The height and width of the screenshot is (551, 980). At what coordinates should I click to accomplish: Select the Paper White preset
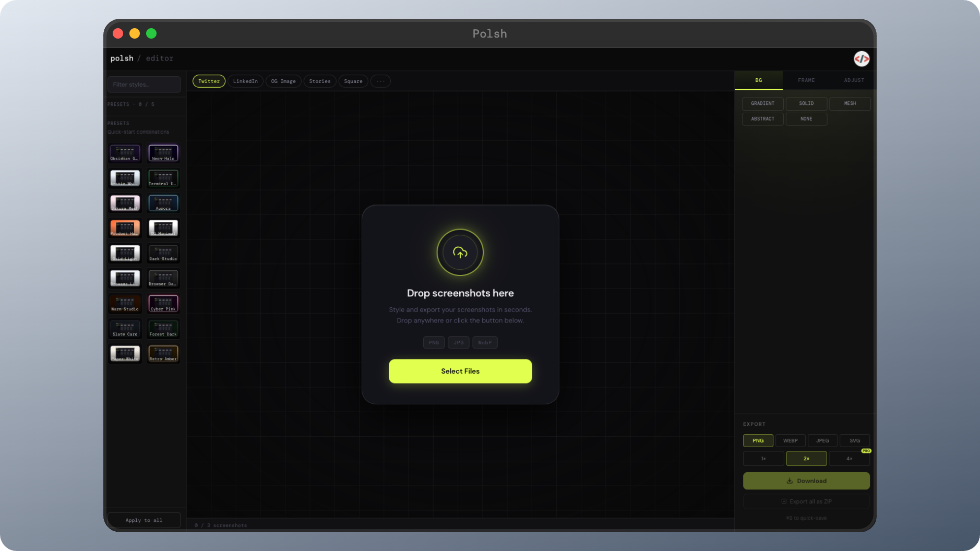tap(125, 353)
